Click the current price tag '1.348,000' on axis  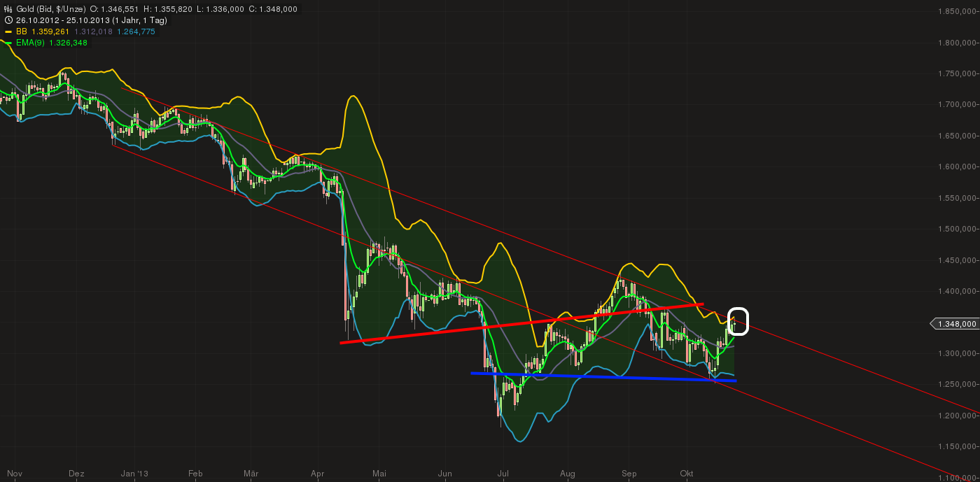pos(955,323)
